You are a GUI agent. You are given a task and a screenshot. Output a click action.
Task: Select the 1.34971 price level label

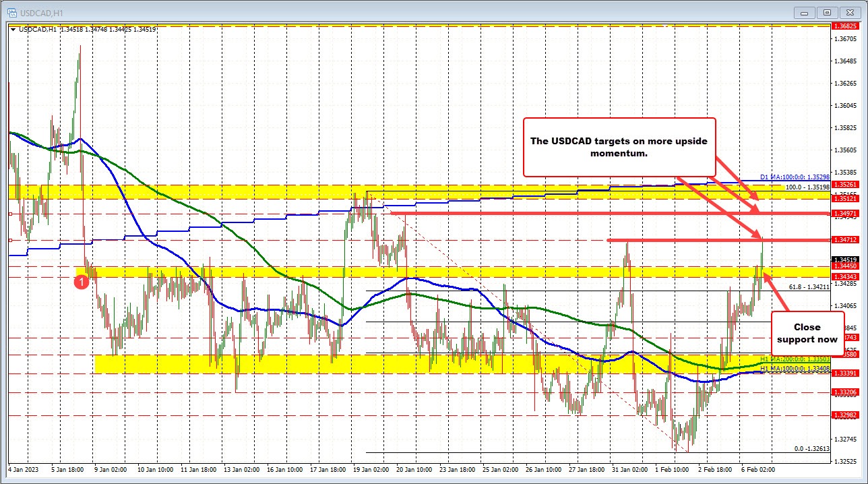(x=844, y=214)
